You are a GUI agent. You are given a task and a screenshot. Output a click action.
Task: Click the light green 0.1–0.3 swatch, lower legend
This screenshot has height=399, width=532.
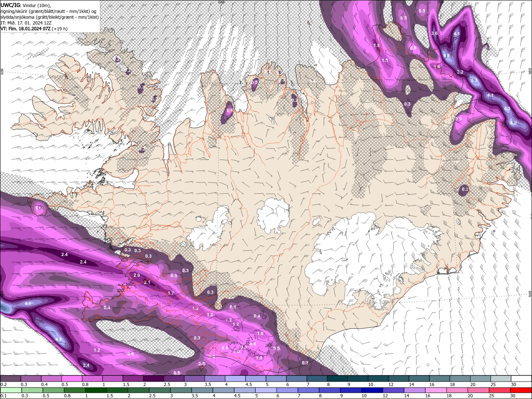tap(11, 390)
